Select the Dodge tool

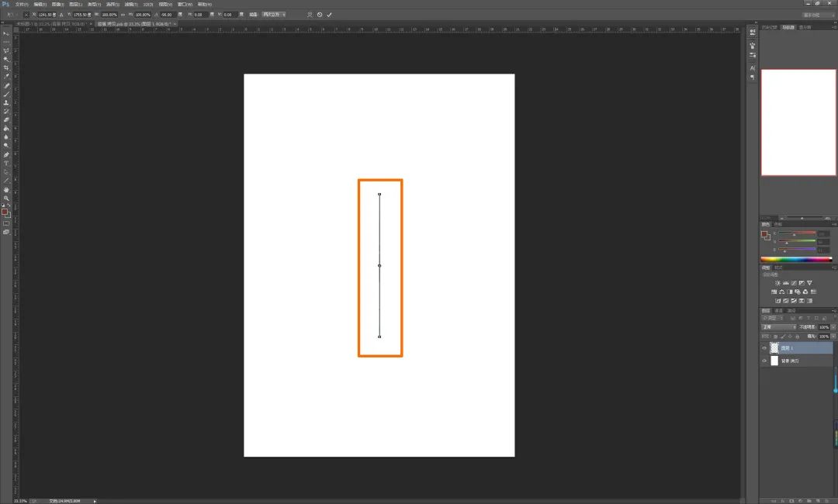coord(6,145)
